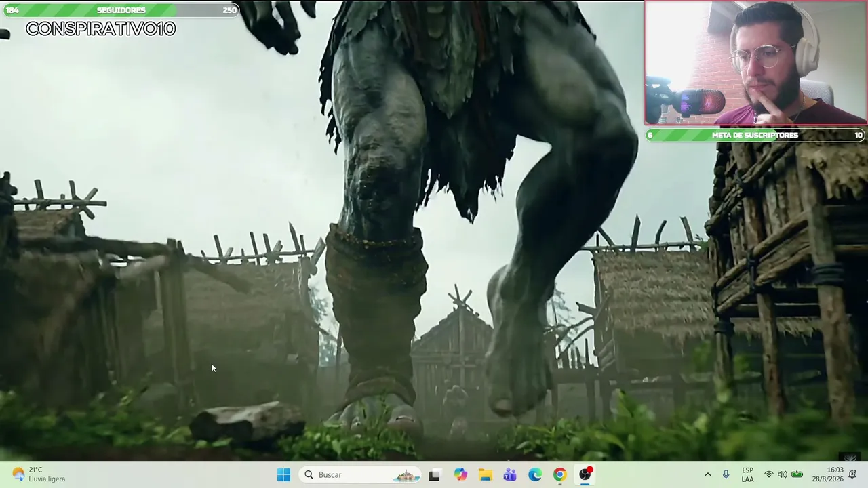
Task: Open Wi-Fi network settings in the tray
Action: pos(769,474)
